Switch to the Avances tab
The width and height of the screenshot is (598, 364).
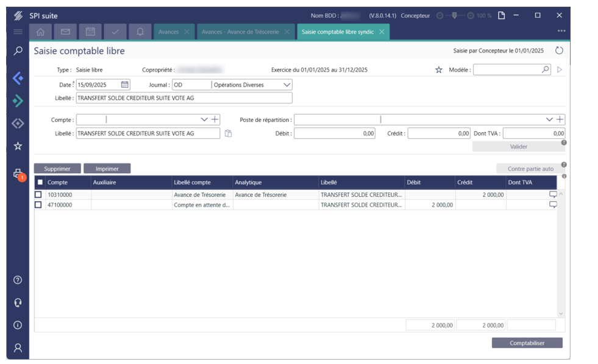tap(168, 32)
